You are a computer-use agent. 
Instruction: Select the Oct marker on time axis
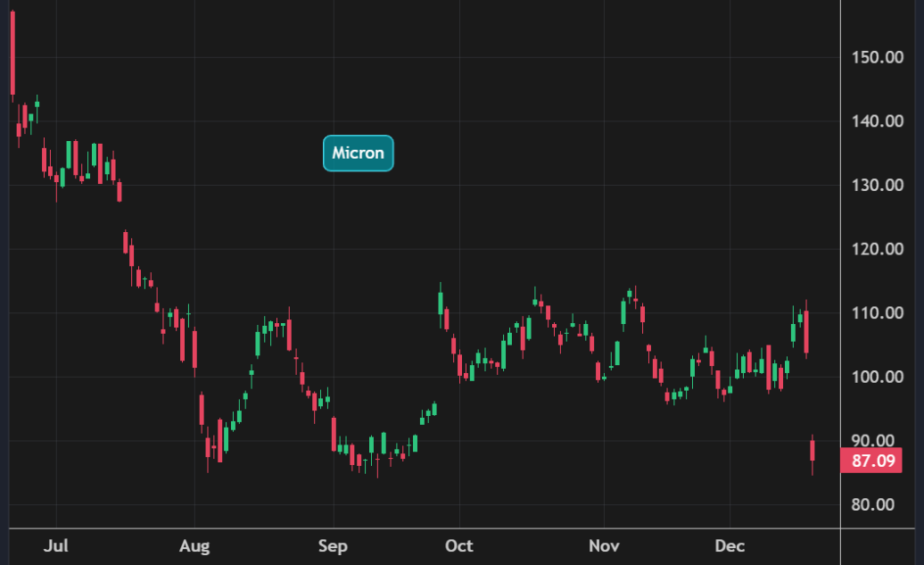click(x=459, y=545)
